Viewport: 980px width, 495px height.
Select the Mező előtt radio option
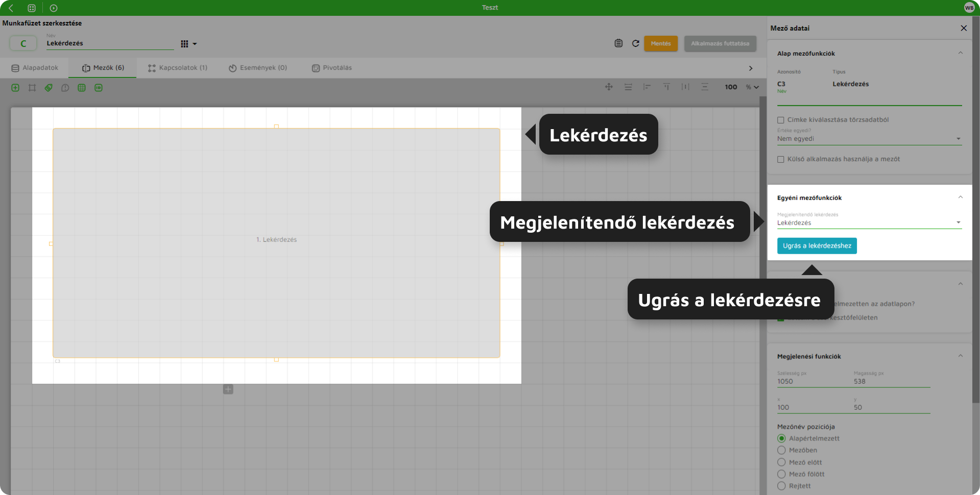pyautogui.click(x=781, y=462)
